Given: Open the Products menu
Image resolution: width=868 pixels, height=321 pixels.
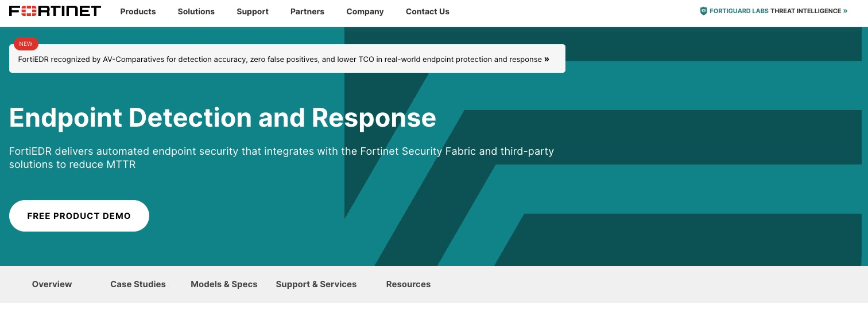Looking at the screenshot, I should 138,11.
